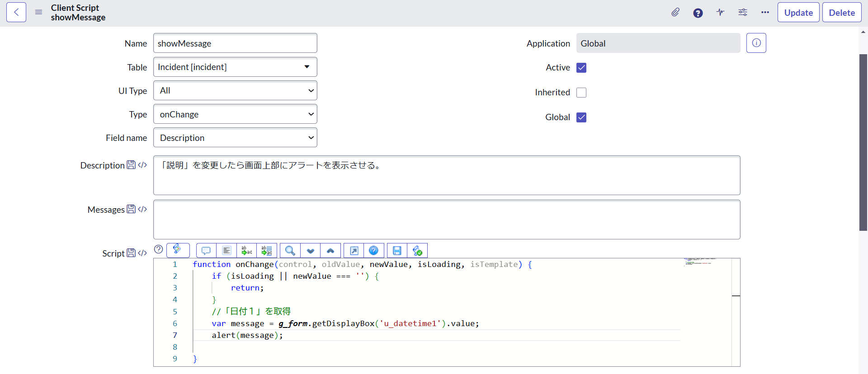Click the page vertical scrollbar thumb
Screen dimensions: 868x374
pyautogui.click(x=863, y=142)
